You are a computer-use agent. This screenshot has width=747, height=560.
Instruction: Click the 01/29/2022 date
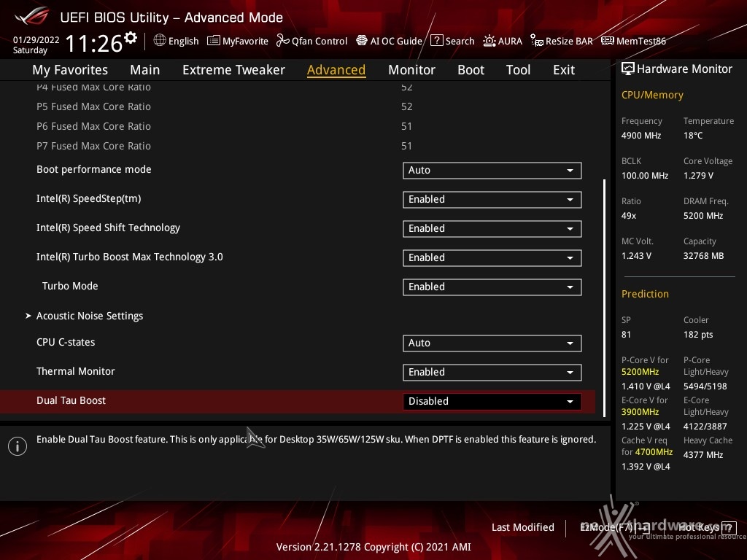click(36, 39)
